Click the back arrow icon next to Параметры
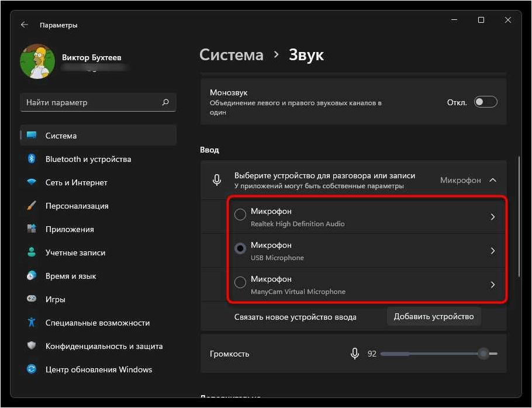Screen dimensions: 532x408 pyautogui.click(x=24, y=25)
